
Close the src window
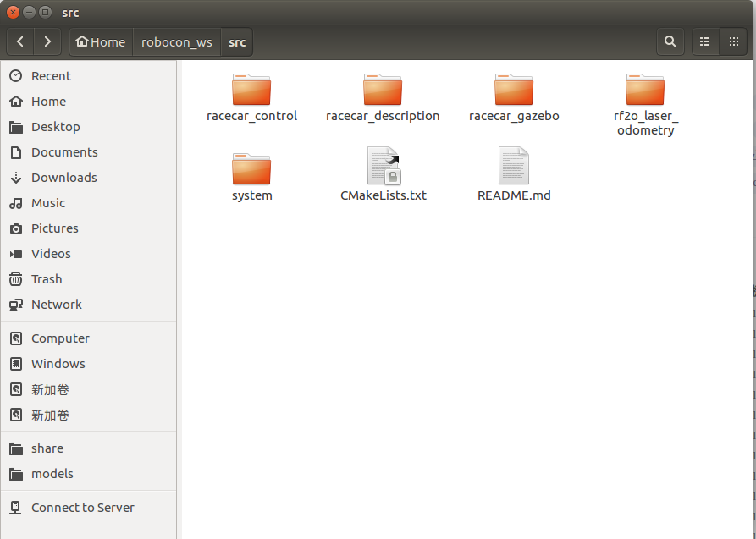pyautogui.click(x=13, y=12)
